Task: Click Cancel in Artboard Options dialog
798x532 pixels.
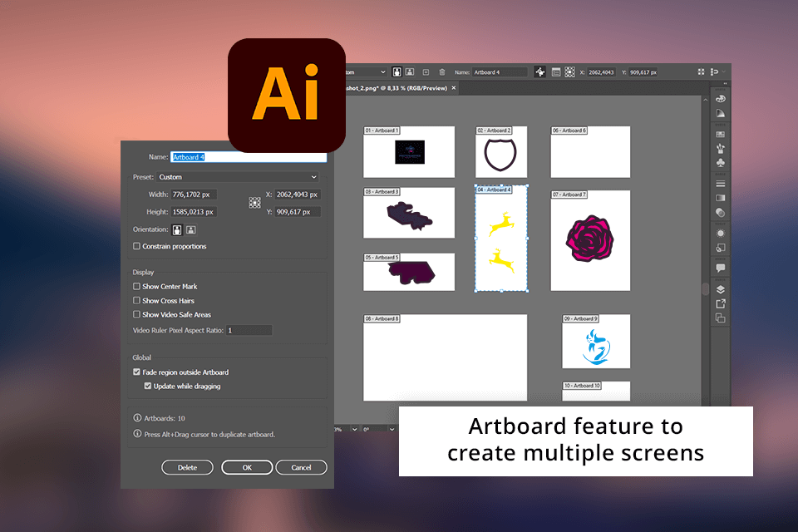Action: coord(301,467)
